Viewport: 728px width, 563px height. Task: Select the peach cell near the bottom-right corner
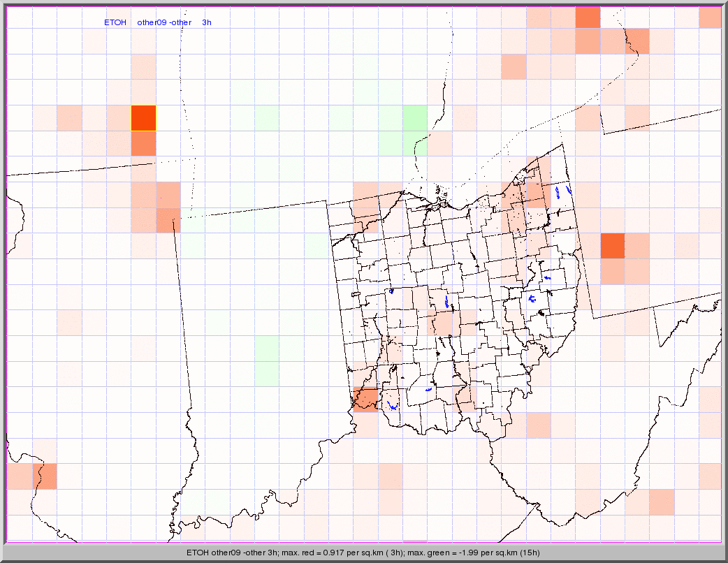click(662, 502)
